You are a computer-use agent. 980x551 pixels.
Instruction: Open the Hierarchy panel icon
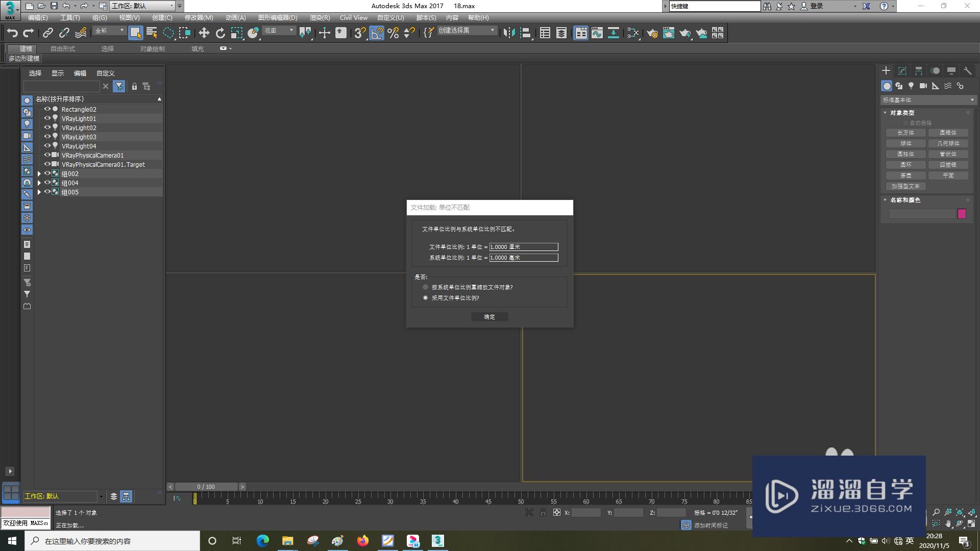pyautogui.click(x=919, y=70)
